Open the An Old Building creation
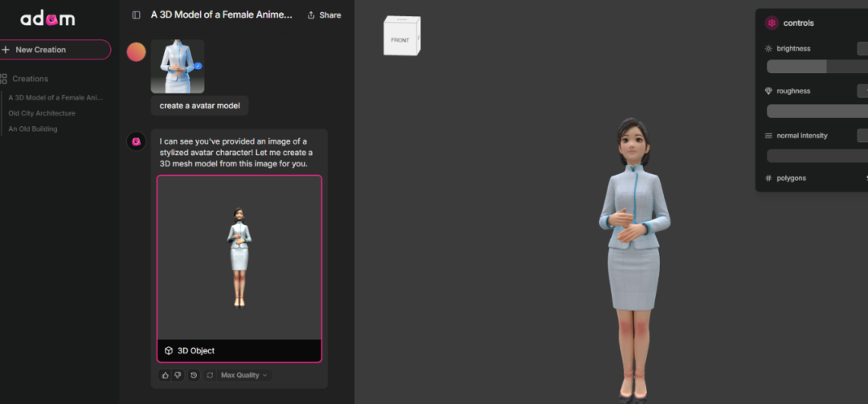Image resolution: width=868 pixels, height=404 pixels. click(33, 129)
